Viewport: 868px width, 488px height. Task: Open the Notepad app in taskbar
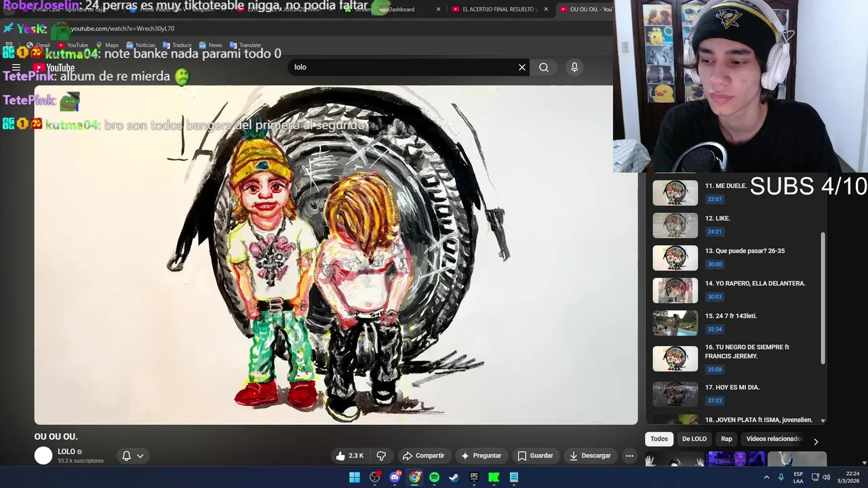click(x=514, y=477)
